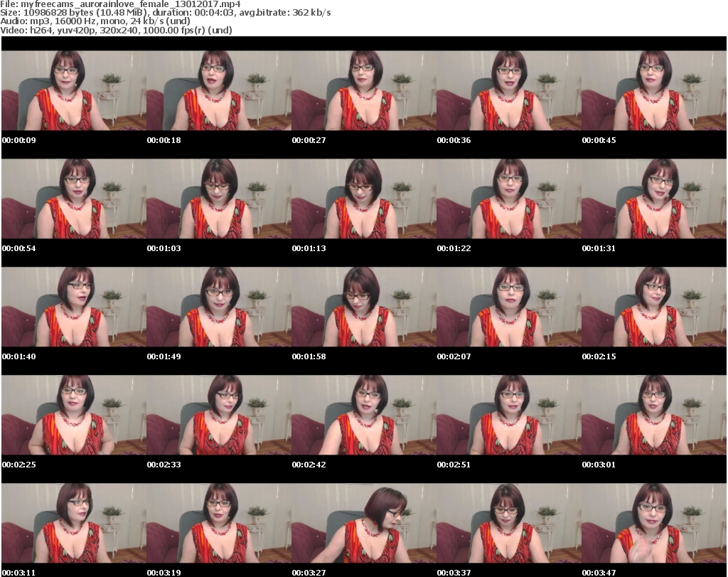
Task: Open the thumbnail frame at 00:02:25
Action: point(74,415)
